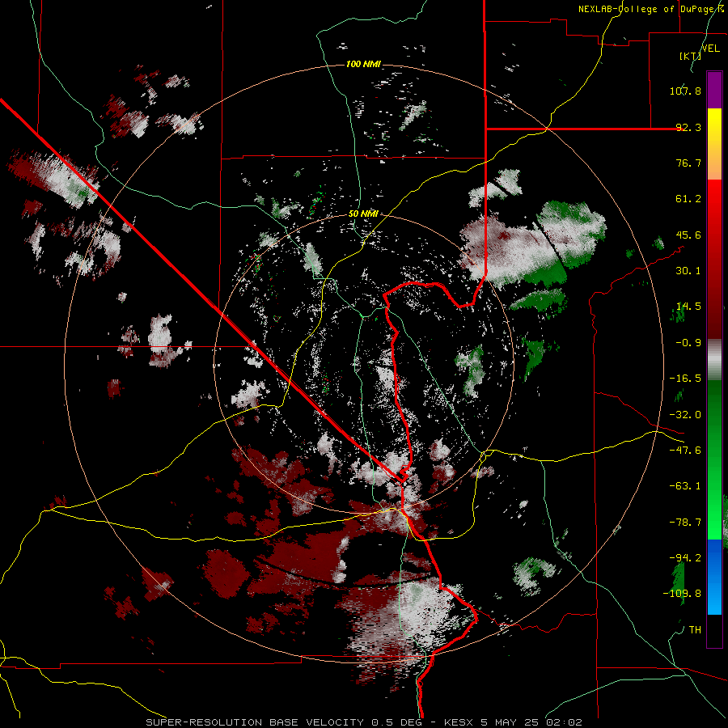
Task: Click the -32.0 velocity scale value
Action: click(685, 415)
